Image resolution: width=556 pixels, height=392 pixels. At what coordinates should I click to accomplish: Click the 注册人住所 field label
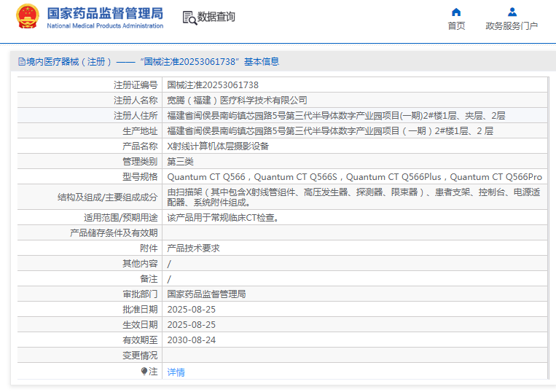click(x=136, y=116)
